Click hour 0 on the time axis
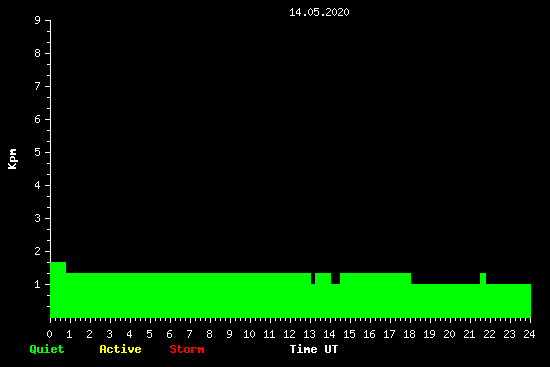Screen dimensions: 550x367 [49, 334]
